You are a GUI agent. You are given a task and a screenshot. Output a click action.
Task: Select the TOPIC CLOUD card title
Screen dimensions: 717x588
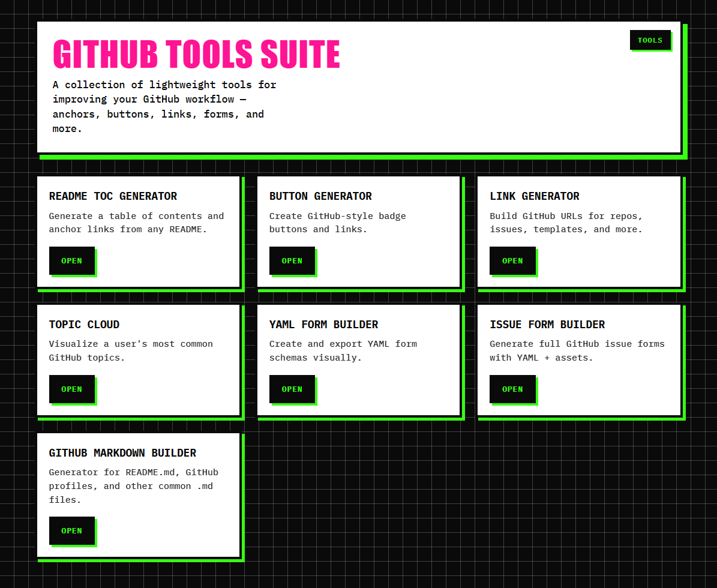(84, 325)
